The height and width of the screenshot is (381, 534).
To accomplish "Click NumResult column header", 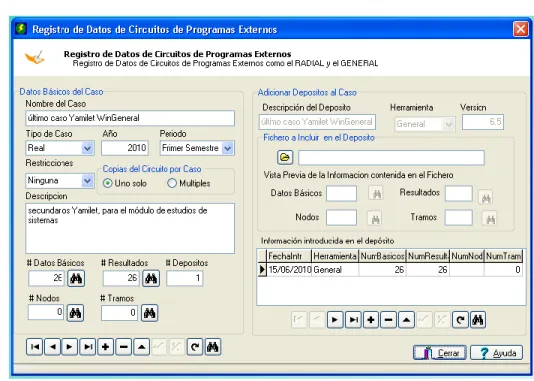I will [428, 256].
